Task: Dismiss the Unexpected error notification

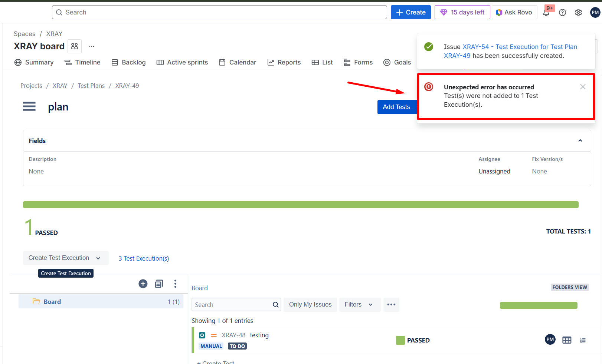Action: pyautogui.click(x=583, y=87)
